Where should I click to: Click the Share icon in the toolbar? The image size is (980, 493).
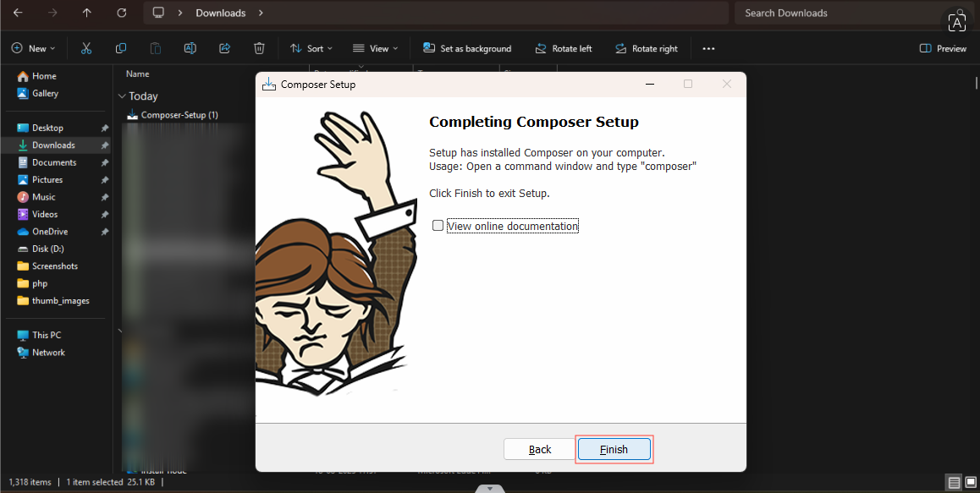tap(225, 48)
